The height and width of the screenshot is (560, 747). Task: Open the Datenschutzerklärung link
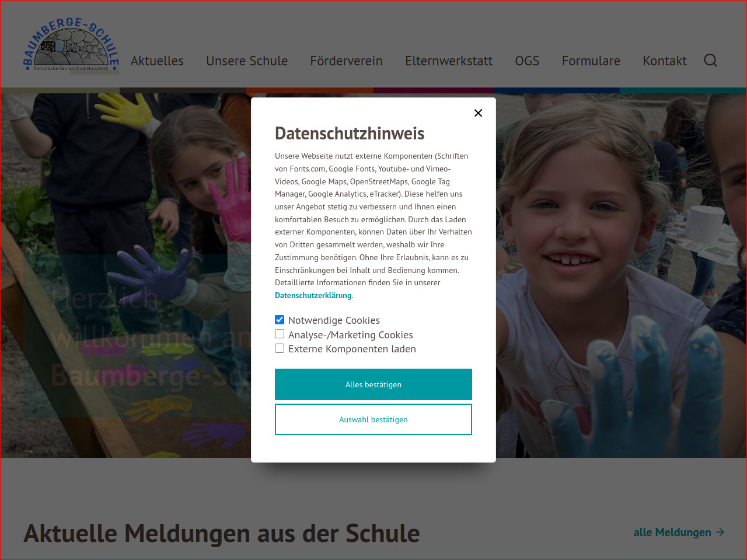click(x=313, y=295)
